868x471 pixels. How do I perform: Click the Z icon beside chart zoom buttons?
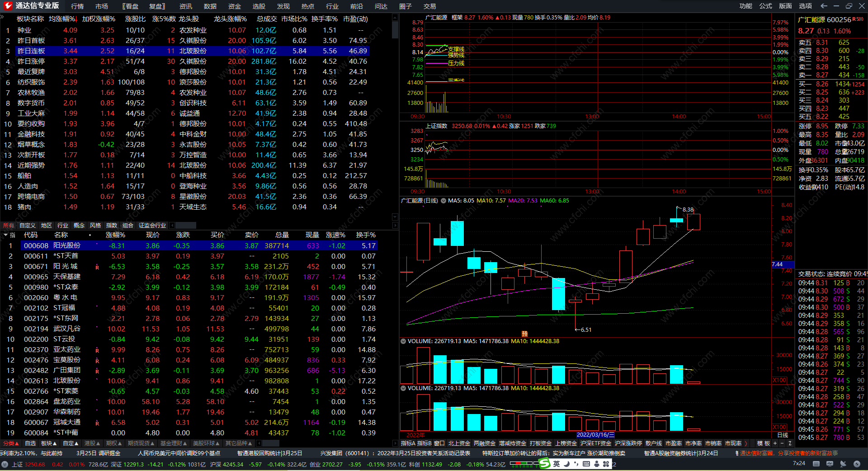pyautogui.click(x=790, y=443)
